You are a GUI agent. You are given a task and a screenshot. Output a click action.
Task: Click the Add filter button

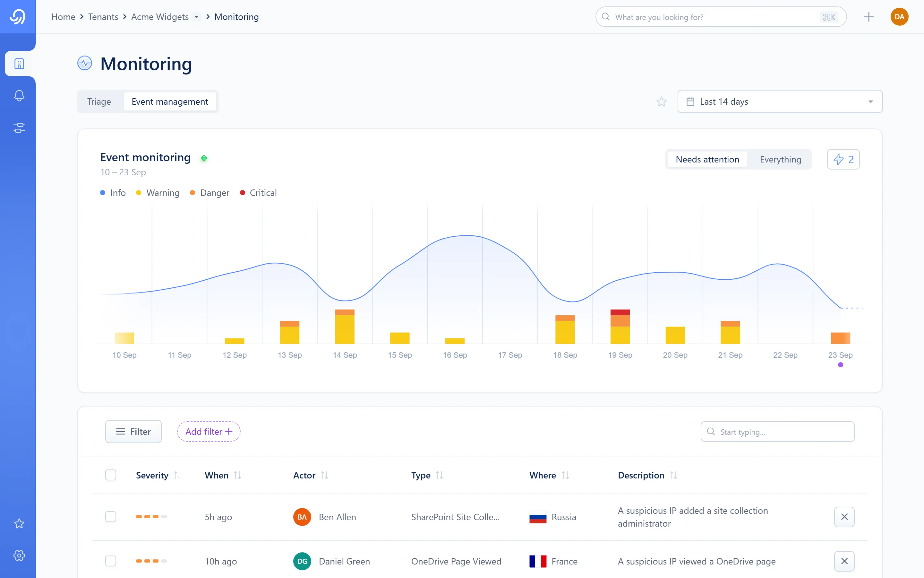coord(209,432)
